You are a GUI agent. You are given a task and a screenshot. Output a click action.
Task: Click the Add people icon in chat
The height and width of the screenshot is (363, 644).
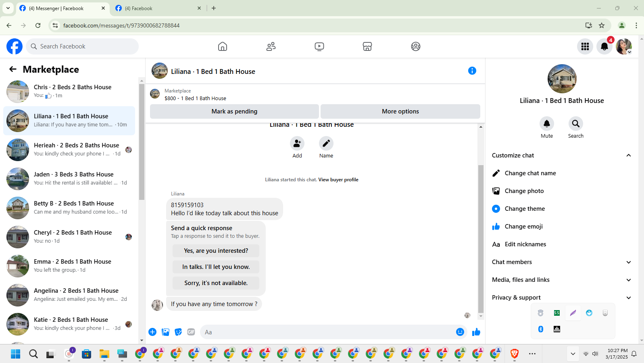pos(297,143)
